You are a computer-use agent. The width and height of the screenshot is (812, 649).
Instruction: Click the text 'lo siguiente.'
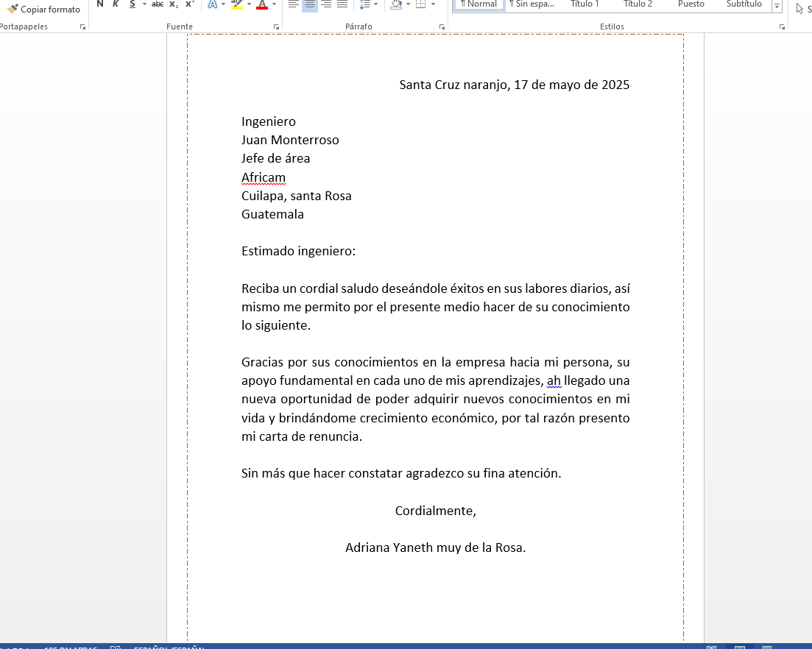coord(276,325)
